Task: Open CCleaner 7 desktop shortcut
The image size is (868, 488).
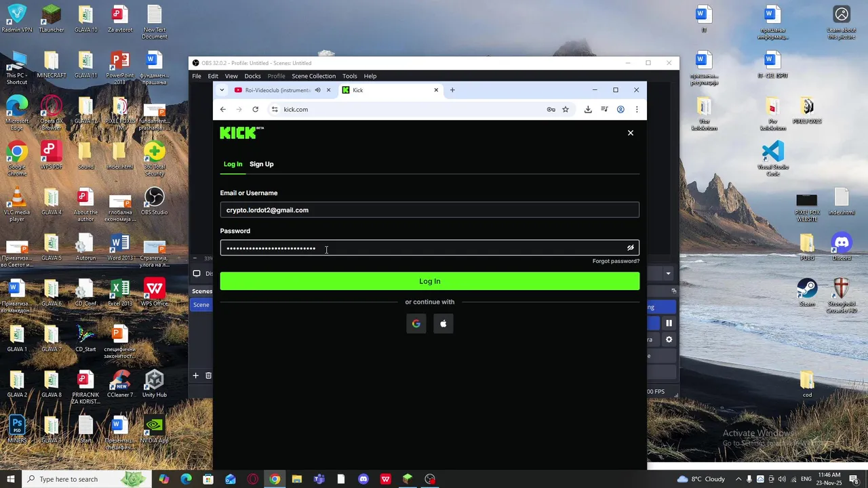Action: pyautogui.click(x=120, y=384)
